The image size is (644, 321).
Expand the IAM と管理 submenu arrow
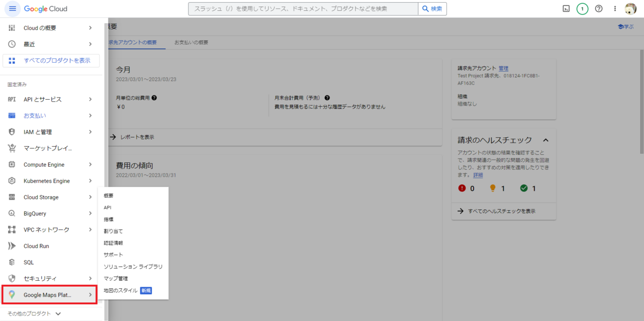[x=90, y=132]
